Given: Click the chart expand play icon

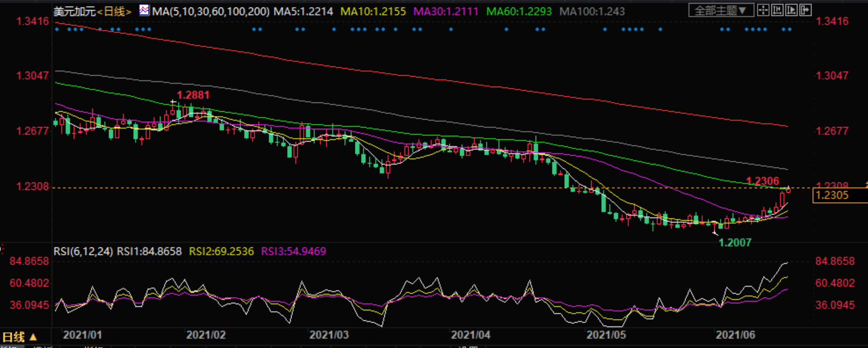Looking at the screenshot, I should pos(791,10).
